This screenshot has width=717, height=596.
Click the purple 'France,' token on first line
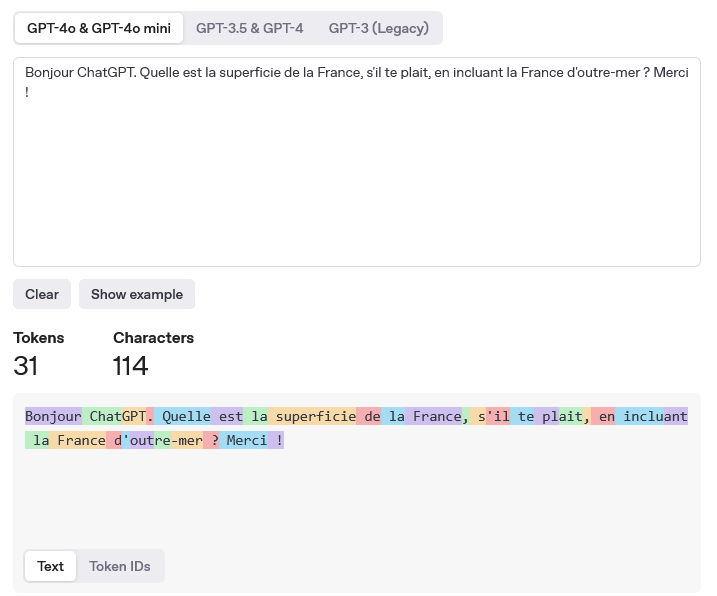coord(433,416)
